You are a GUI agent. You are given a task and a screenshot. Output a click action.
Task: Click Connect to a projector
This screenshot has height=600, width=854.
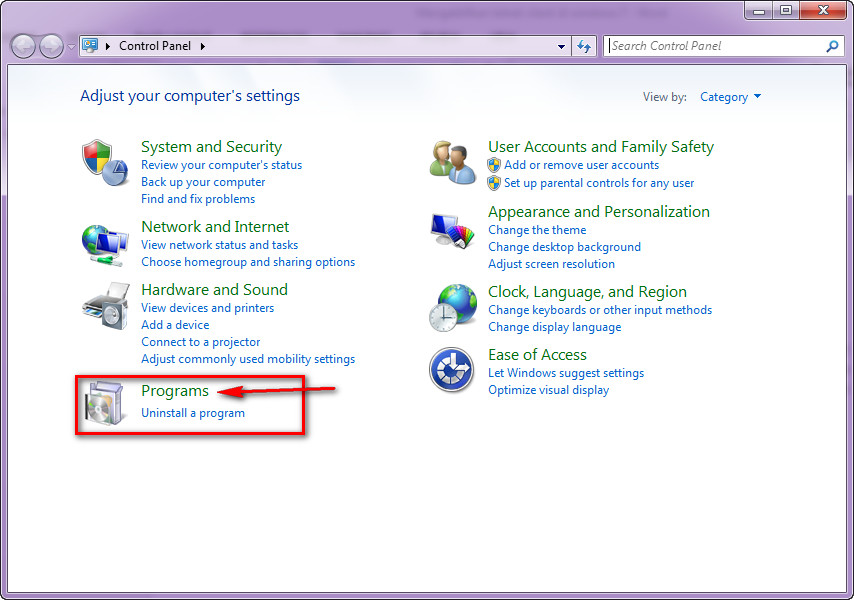point(200,342)
